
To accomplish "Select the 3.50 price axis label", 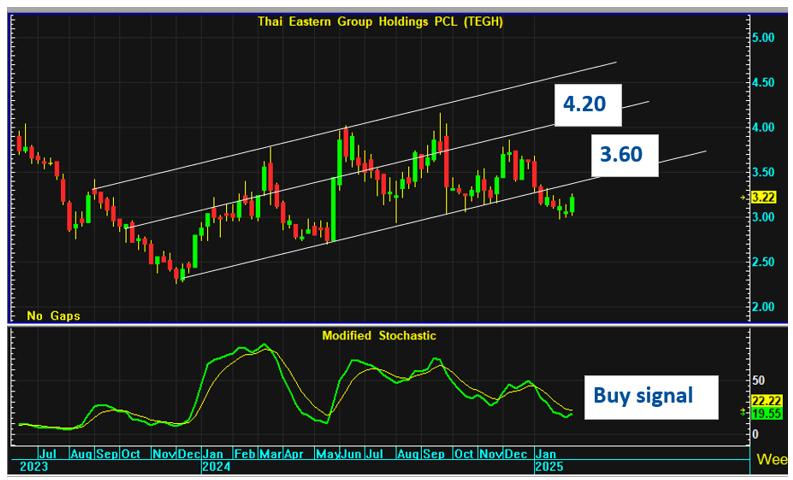I will click(x=763, y=172).
